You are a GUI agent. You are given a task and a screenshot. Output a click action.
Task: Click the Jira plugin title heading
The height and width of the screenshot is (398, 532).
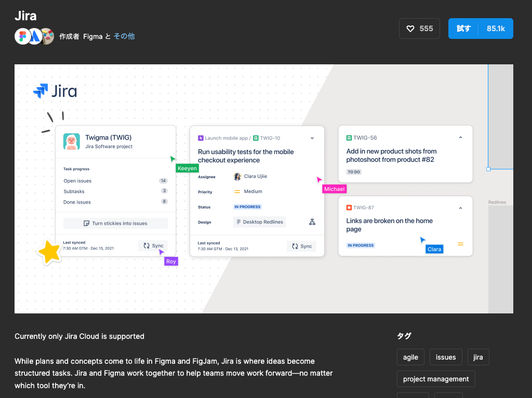(25, 16)
